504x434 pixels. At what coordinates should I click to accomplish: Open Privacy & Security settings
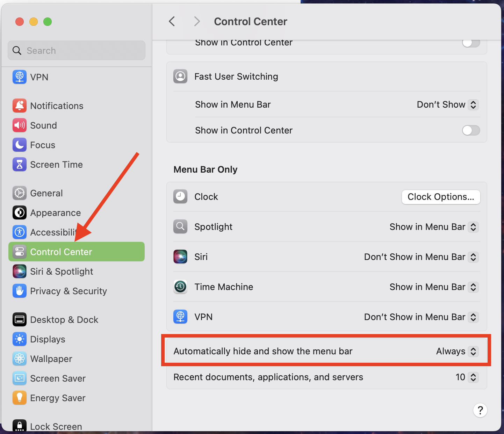pos(77,291)
